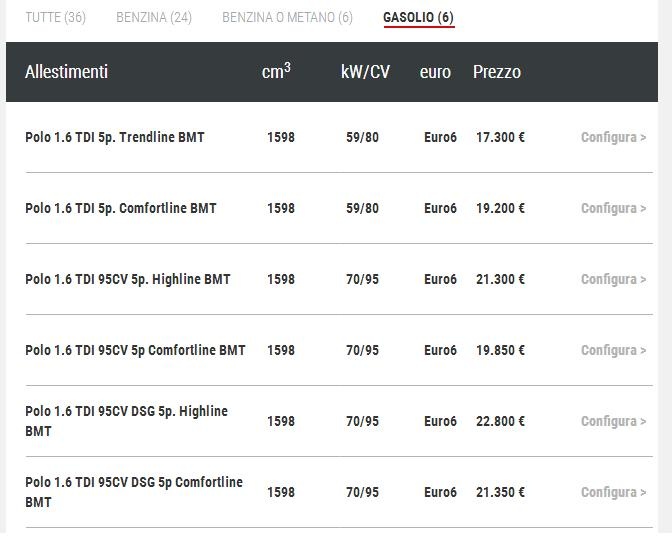The height and width of the screenshot is (542, 672).
Task: Open the BENZINA (24) tab
Action: 154,17
